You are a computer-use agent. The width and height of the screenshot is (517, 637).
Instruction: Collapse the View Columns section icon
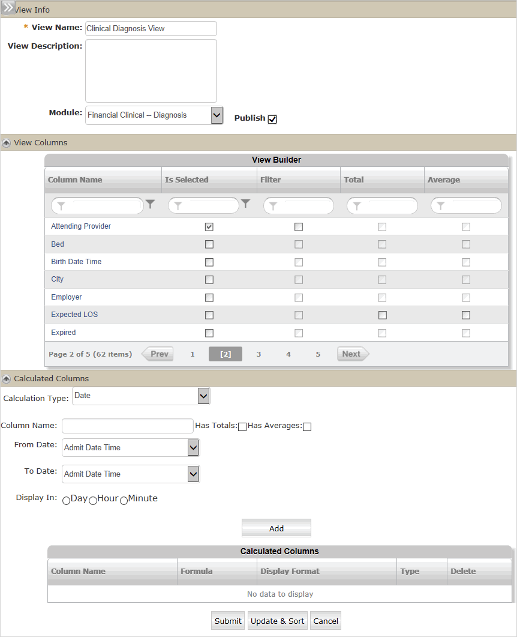click(x=6, y=143)
